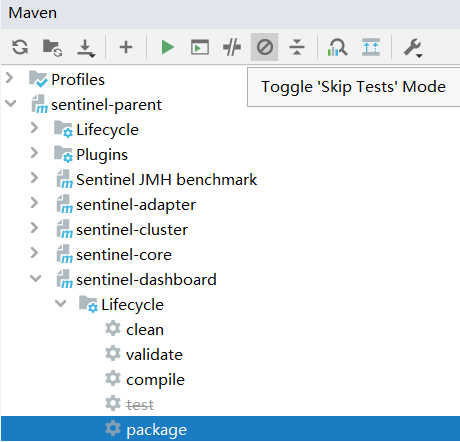Reload all Maven projects
This screenshot has width=460, height=442.
coord(20,47)
